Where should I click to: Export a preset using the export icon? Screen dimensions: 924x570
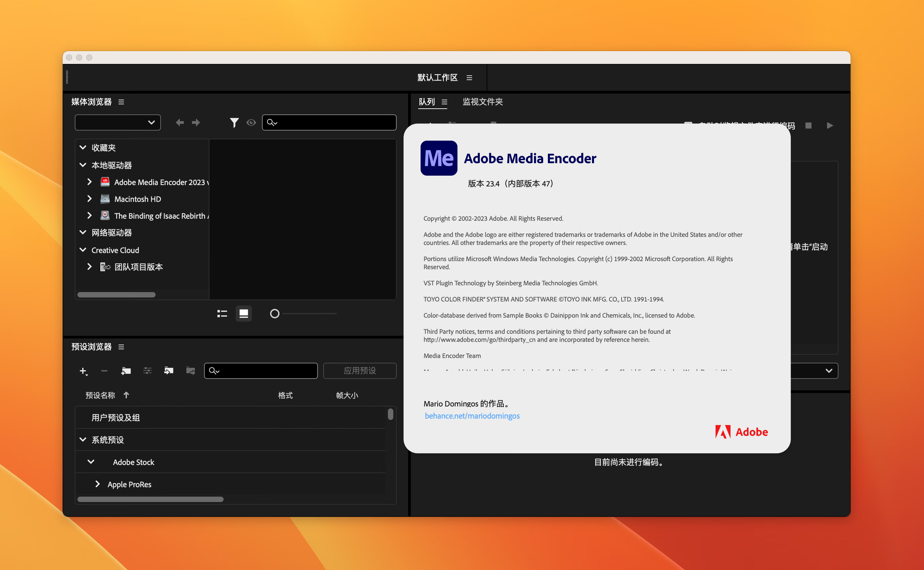click(x=191, y=371)
